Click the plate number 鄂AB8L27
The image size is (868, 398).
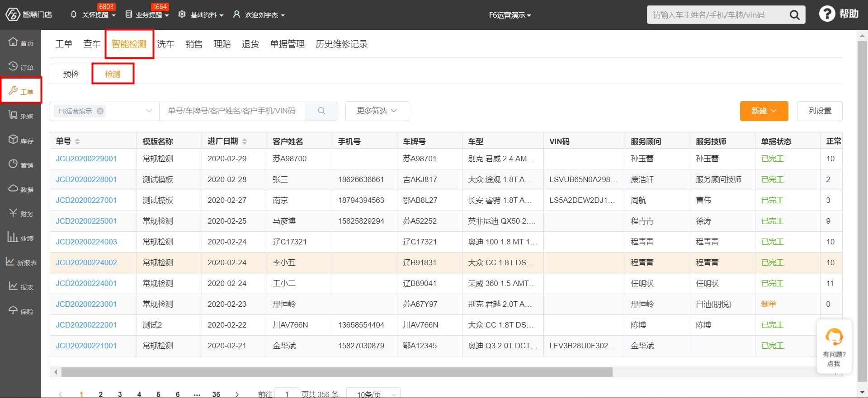[x=420, y=200]
